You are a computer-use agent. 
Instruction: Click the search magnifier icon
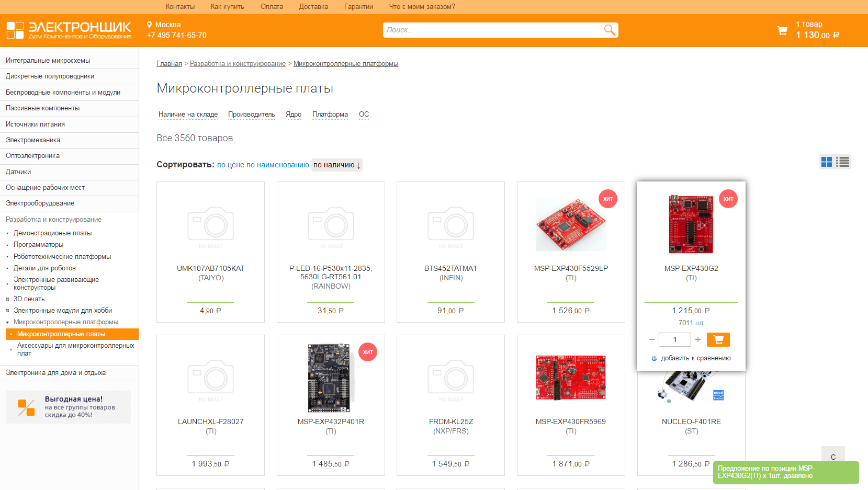pos(610,30)
